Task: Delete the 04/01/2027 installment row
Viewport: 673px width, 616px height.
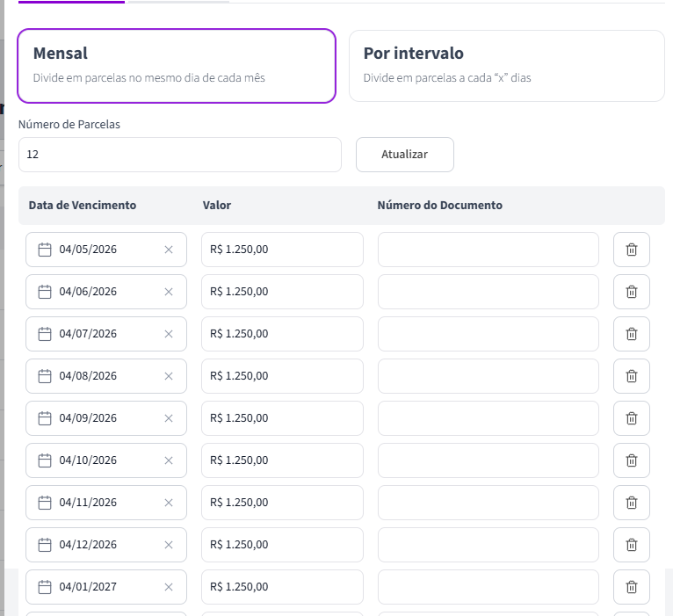Action: point(632,587)
